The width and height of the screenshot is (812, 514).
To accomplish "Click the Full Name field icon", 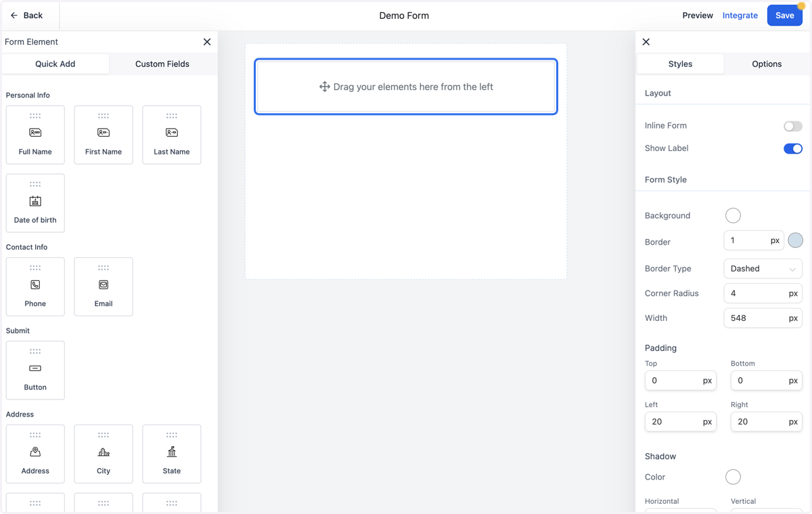I will [x=35, y=133].
